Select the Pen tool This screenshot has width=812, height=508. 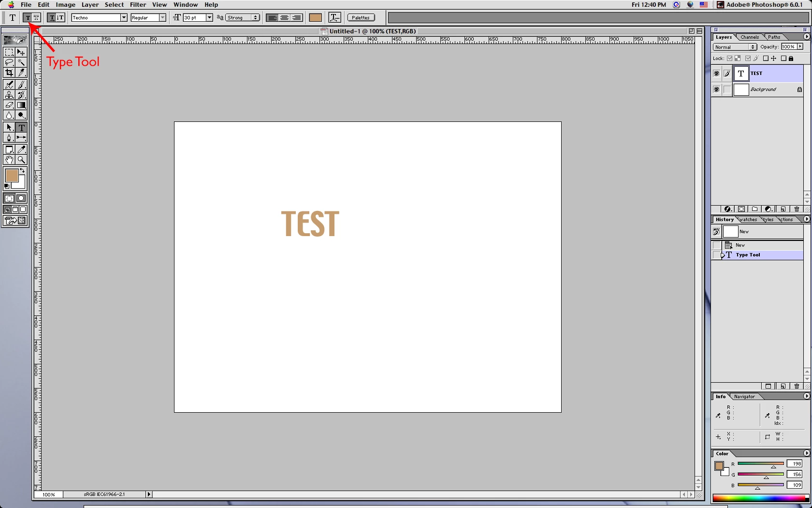[9, 137]
